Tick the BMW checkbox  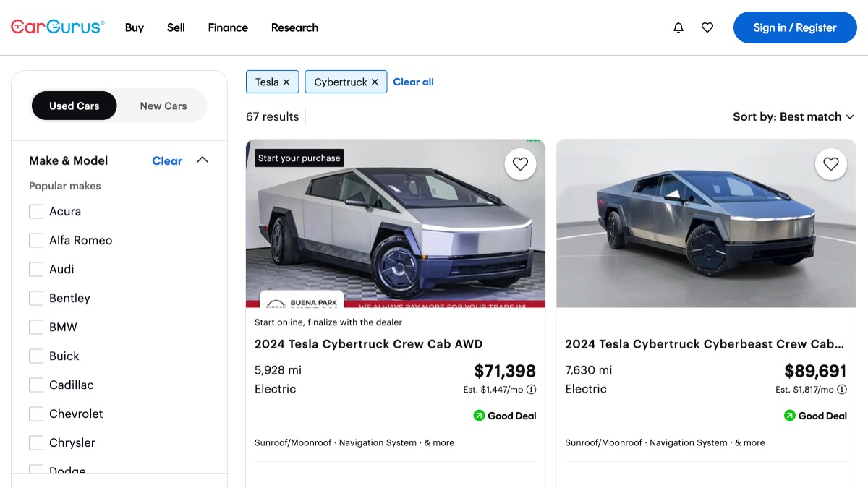tap(36, 327)
